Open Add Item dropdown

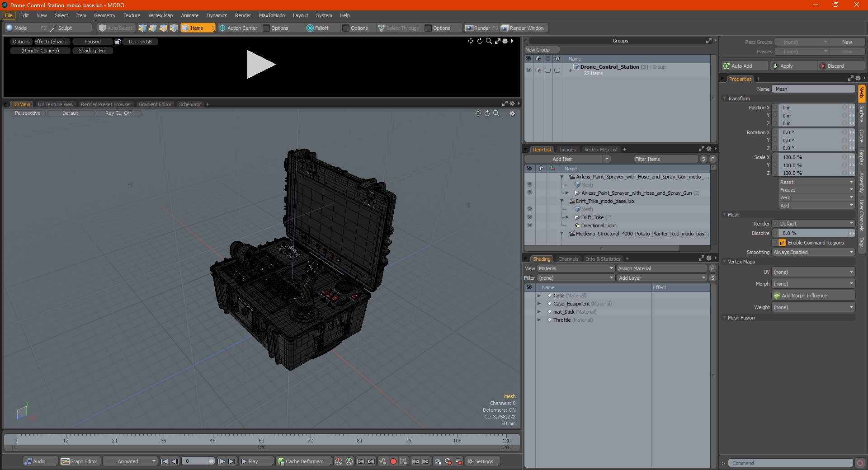pyautogui.click(x=567, y=159)
